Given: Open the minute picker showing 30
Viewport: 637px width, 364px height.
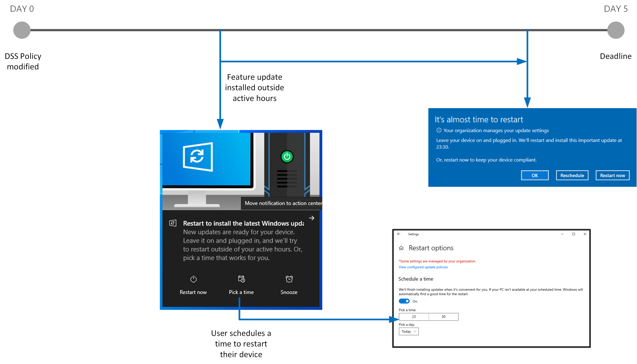Looking at the screenshot, I should pyautogui.click(x=443, y=317).
